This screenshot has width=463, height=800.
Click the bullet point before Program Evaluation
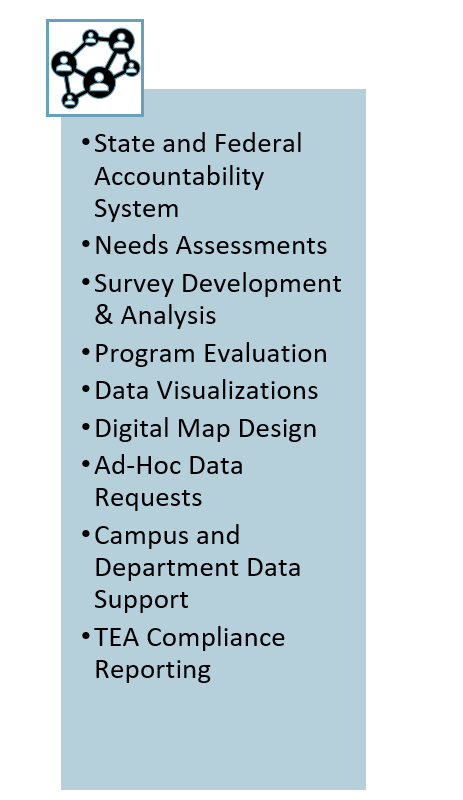pyautogui.click(x=85, y=353)
